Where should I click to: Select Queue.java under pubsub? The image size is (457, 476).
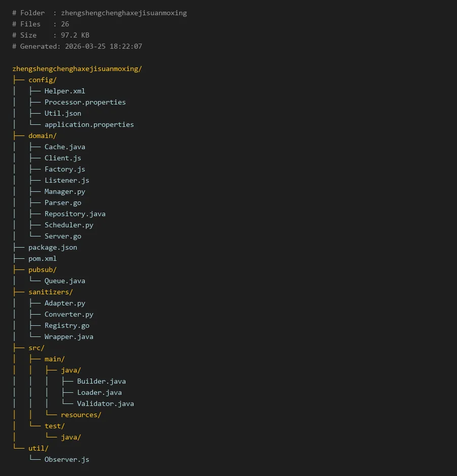click(64, 281)
